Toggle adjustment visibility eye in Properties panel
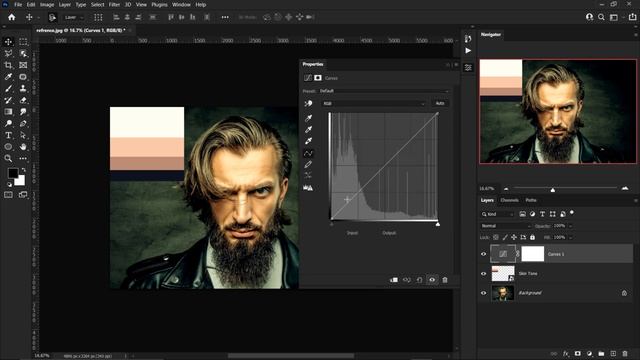The height and width of the screenshot is (360, 640). [x=432, y=280]
